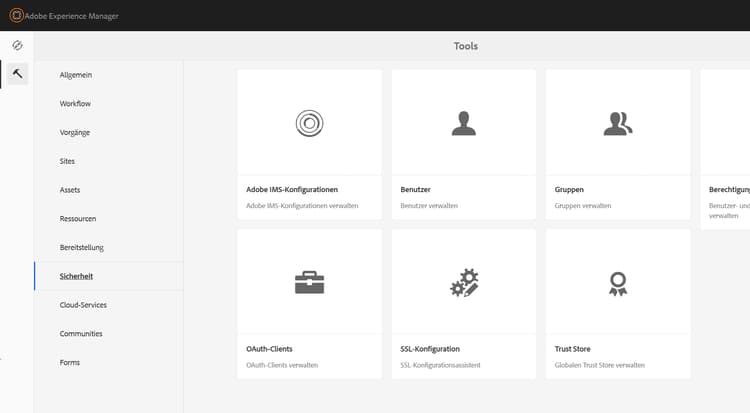Click the Benutzer single user icon
Screen dimensions: 750x413
pyautogui.click(x=463, y=123)
